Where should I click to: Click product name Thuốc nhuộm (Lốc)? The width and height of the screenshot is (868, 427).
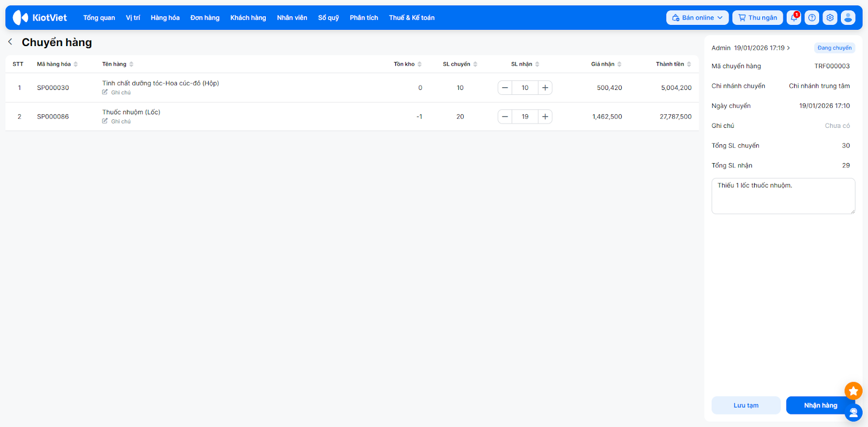click(131, 112)
